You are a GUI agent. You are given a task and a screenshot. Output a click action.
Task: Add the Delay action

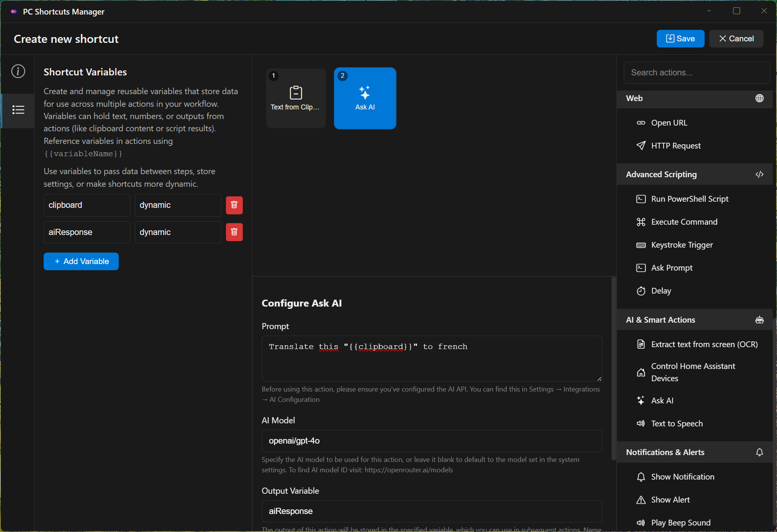[x=661, y=291]
